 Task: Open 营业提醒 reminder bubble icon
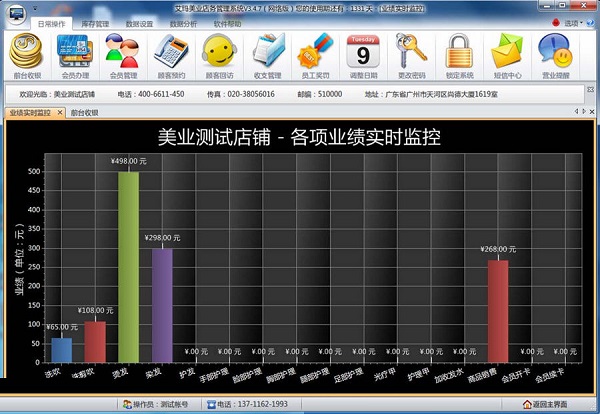[555, 51]
